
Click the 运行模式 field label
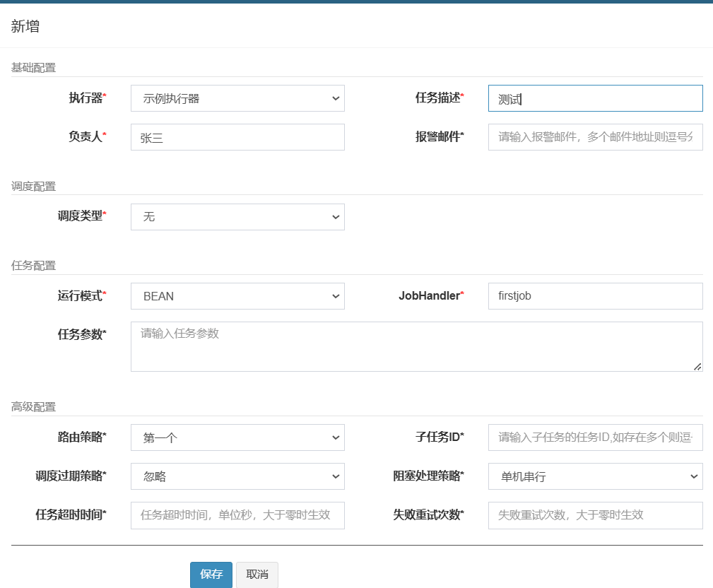point(82,295)
